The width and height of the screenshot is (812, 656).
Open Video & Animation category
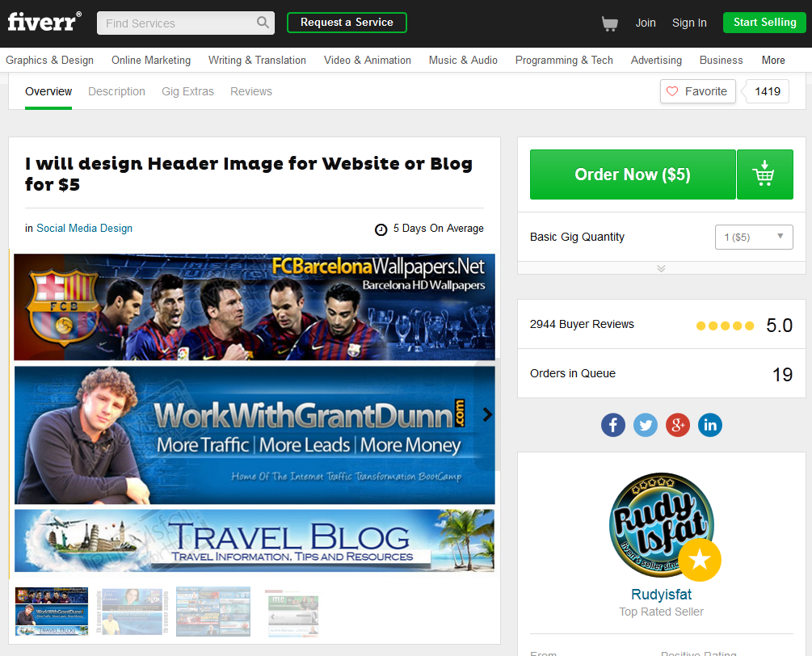(368, 60)
